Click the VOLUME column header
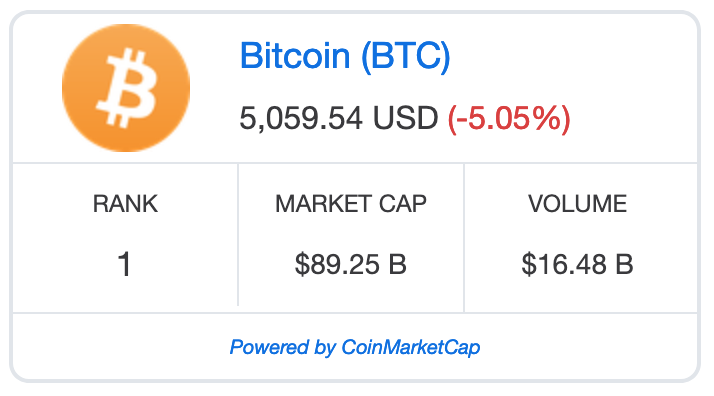 tap(577, 203)
